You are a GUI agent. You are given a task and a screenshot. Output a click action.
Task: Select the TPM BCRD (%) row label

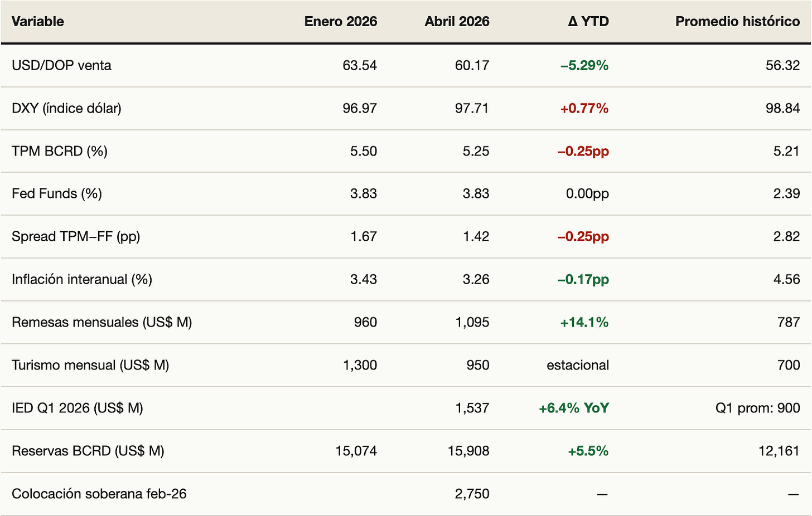point(60,151)
